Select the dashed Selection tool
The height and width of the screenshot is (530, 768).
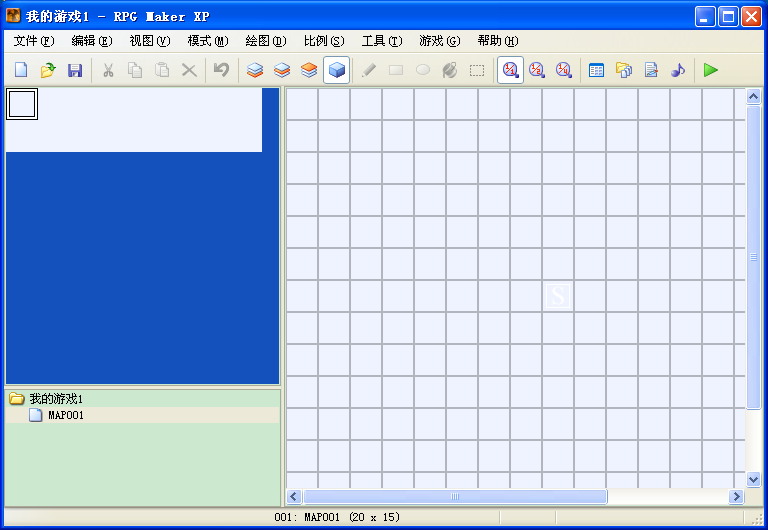pyautogui.click(x=477, y=70)
